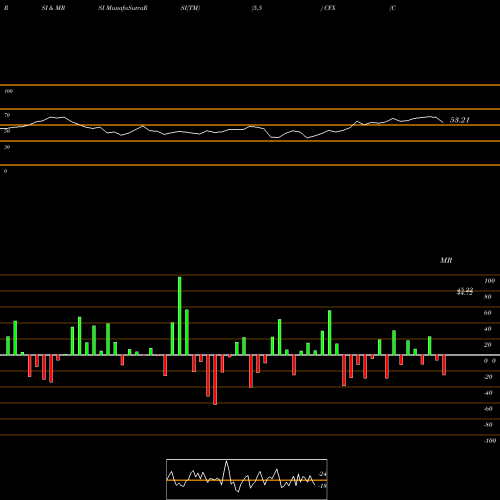Screen dimensions: 500x500
Task: Click the MR axis label 60
Action: (x=488, y=313)
